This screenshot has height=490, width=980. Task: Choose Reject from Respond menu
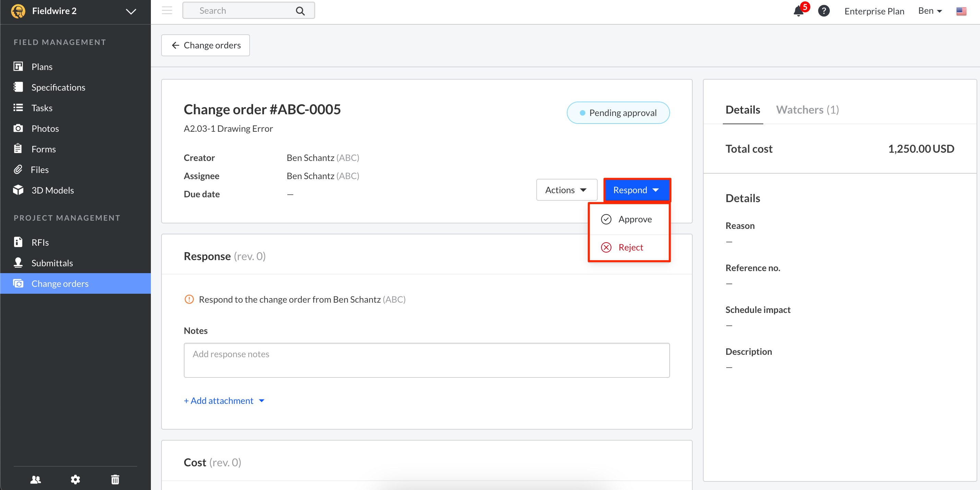point(630,247)
